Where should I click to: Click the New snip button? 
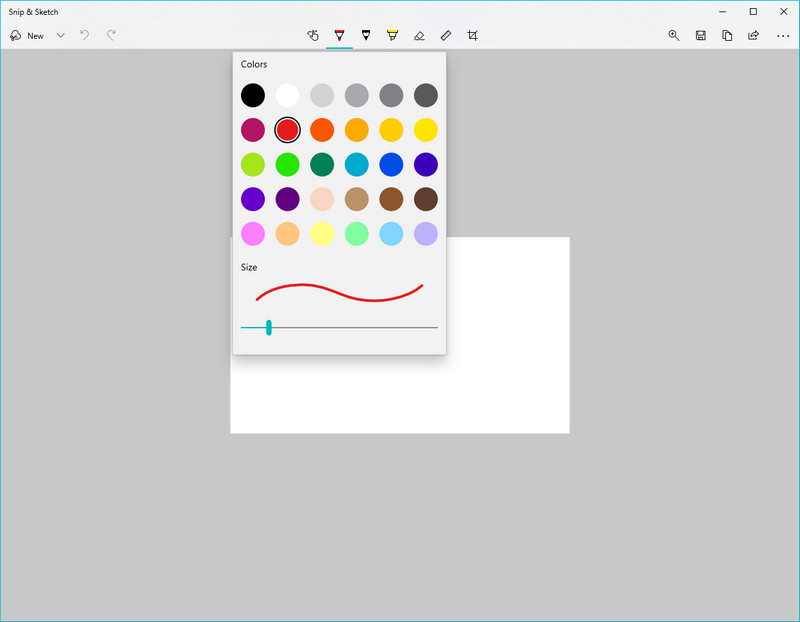[x=27, y=35]
